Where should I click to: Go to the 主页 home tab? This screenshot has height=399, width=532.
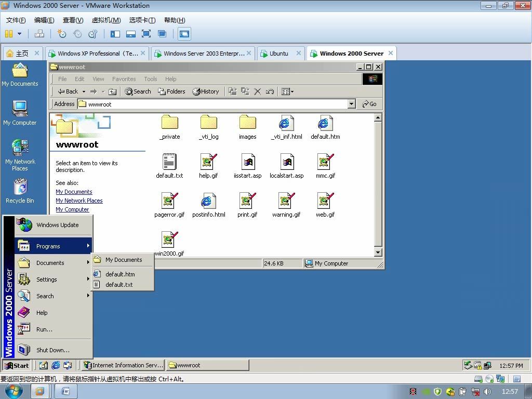click(x=22, y=54)
